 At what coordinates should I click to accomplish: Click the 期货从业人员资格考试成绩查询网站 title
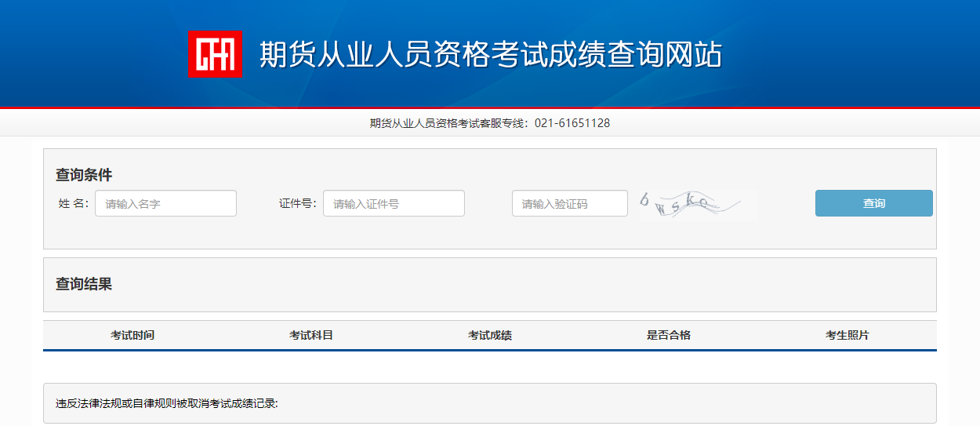(490, 55)
